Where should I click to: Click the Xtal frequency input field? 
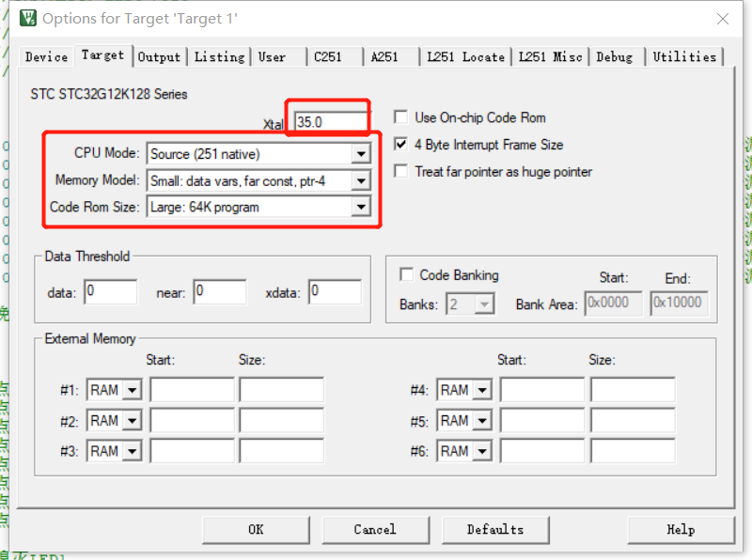[x=329, y=121]
